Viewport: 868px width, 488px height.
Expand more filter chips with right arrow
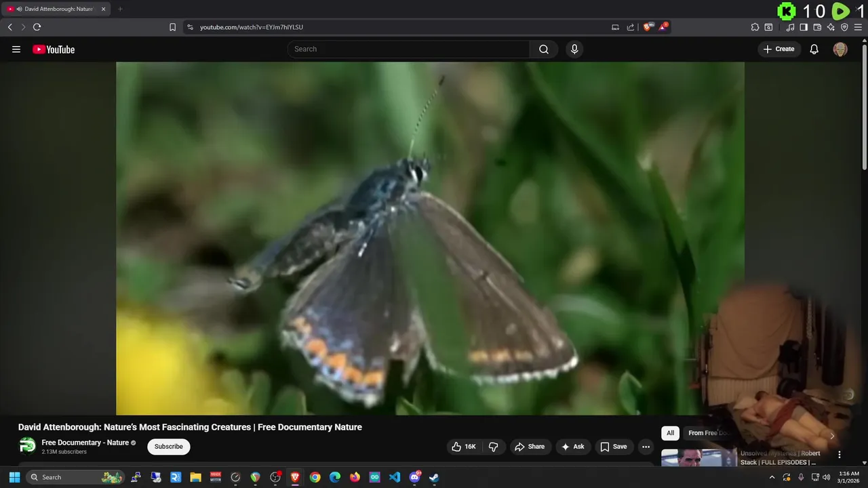click(832, 436)
